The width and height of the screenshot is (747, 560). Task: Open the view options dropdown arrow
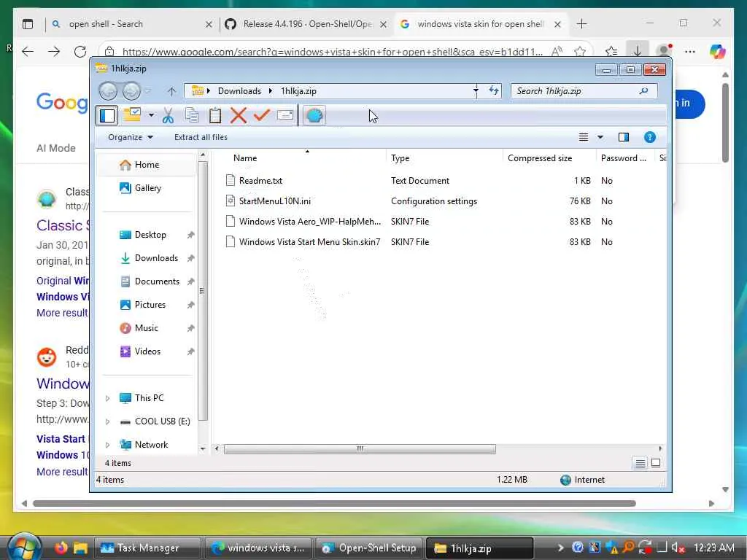pos(600,137)
